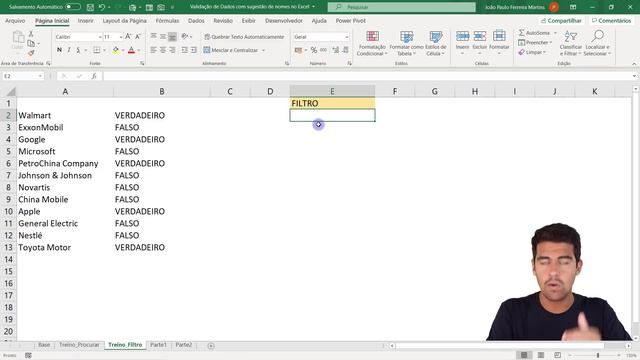Toggle Bottom Align vertical alignment

(x=172, y=37)
